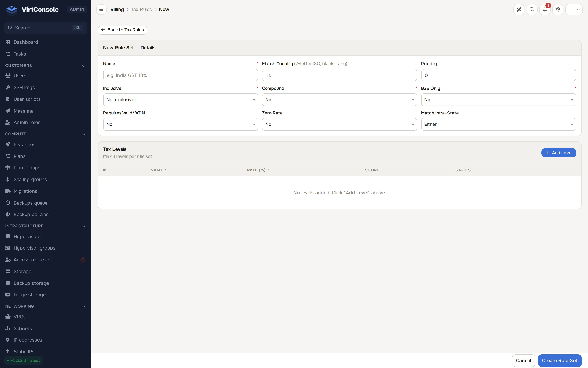
Task: Click the IP addresses pin icon
Action: (x=8, y=340)
